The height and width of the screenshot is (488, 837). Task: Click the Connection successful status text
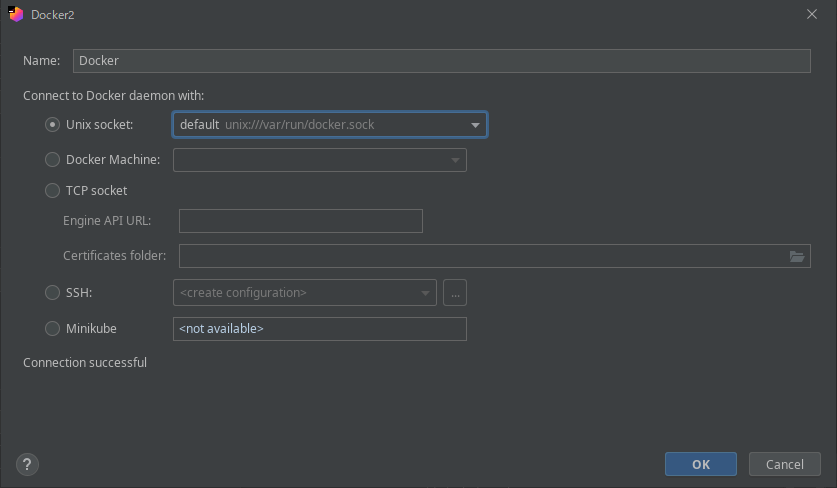85,362
